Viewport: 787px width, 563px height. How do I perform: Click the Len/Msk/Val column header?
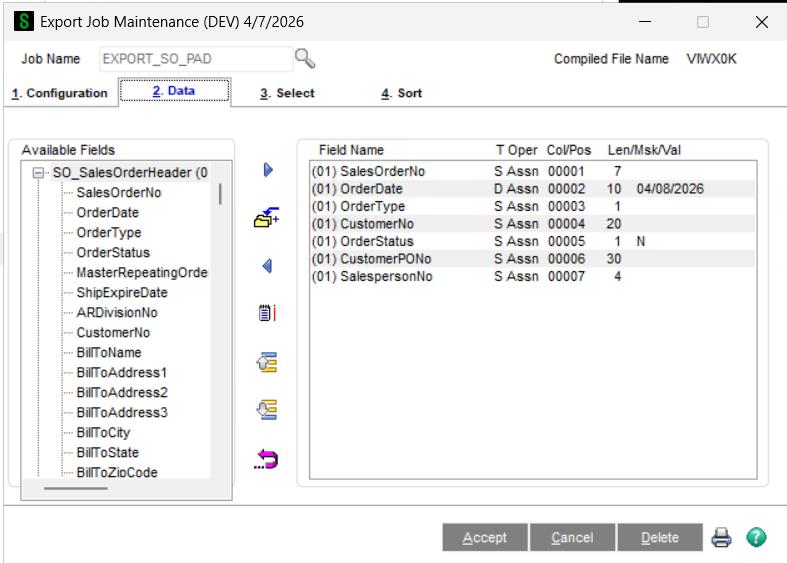pyautogui.click(x=644, y=150)
